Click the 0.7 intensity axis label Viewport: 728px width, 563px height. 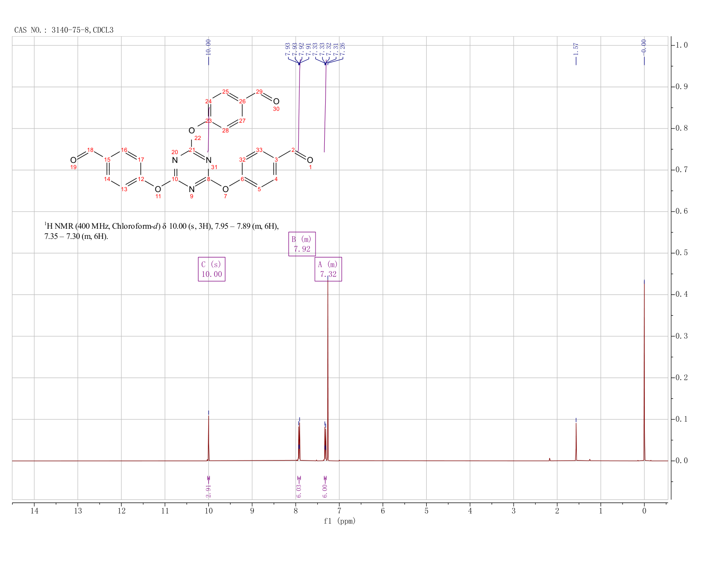coord(682,170)
